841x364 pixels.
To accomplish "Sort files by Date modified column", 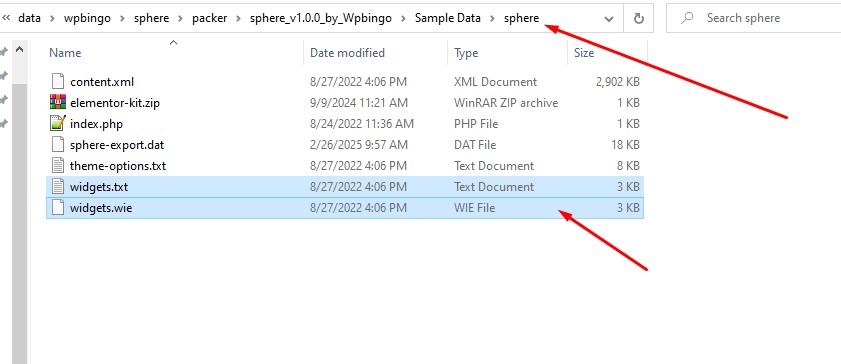I will point(348,53).
